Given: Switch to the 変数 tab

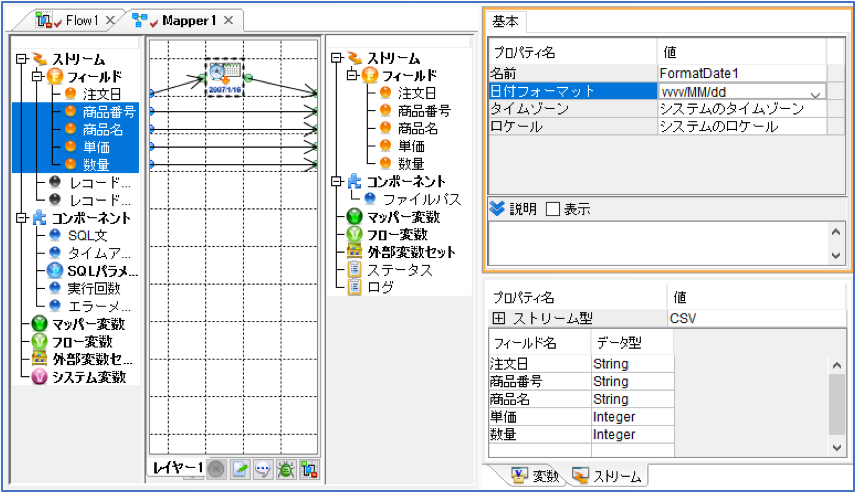Looking at the screenshot, I should click(x=536, y=477).
